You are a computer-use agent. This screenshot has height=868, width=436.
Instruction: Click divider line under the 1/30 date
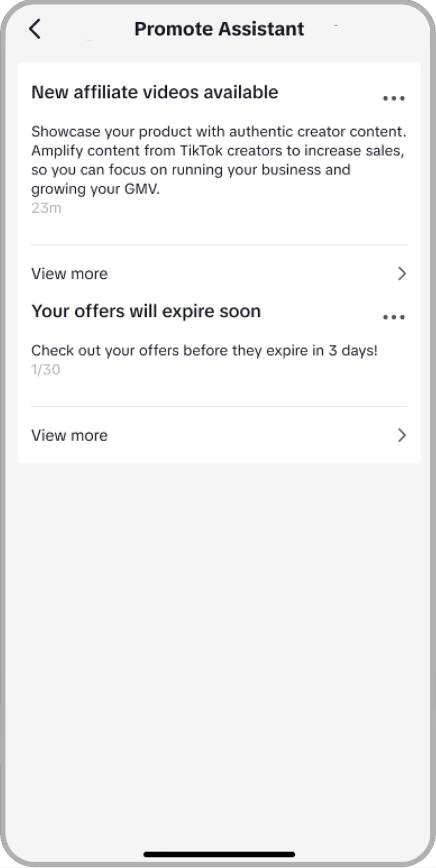(219, 406)
